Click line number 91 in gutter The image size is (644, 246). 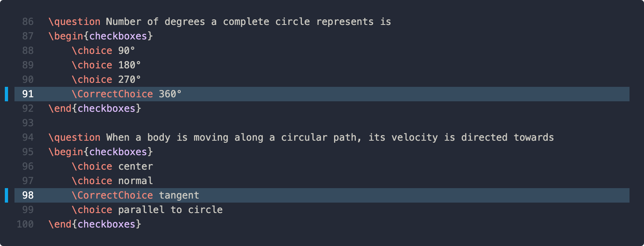[28, 94]
